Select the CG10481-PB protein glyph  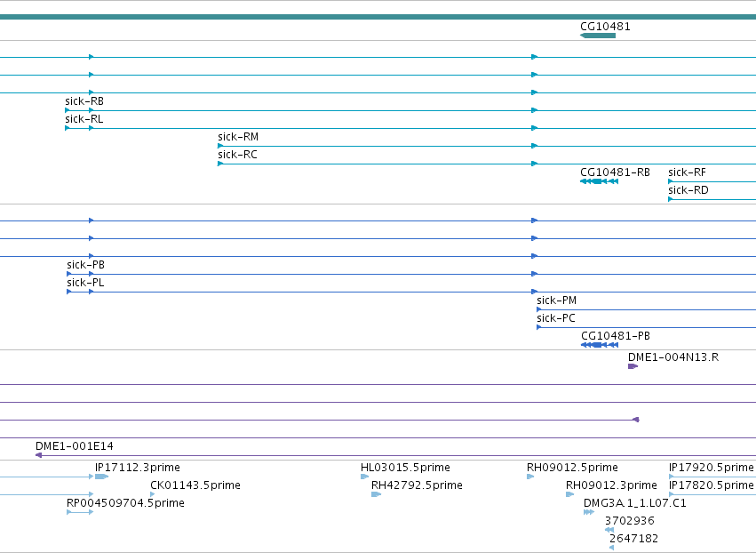pos(600,345)
